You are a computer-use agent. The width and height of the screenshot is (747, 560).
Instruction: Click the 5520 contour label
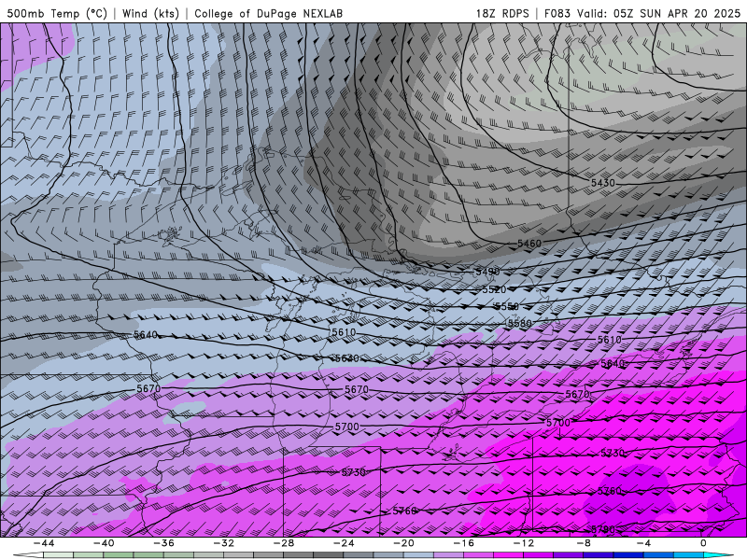click(494, 289)
